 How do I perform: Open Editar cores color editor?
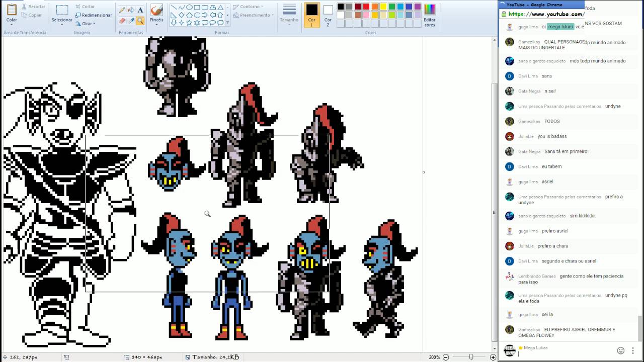pyautogui.click(x=430, y=15)
